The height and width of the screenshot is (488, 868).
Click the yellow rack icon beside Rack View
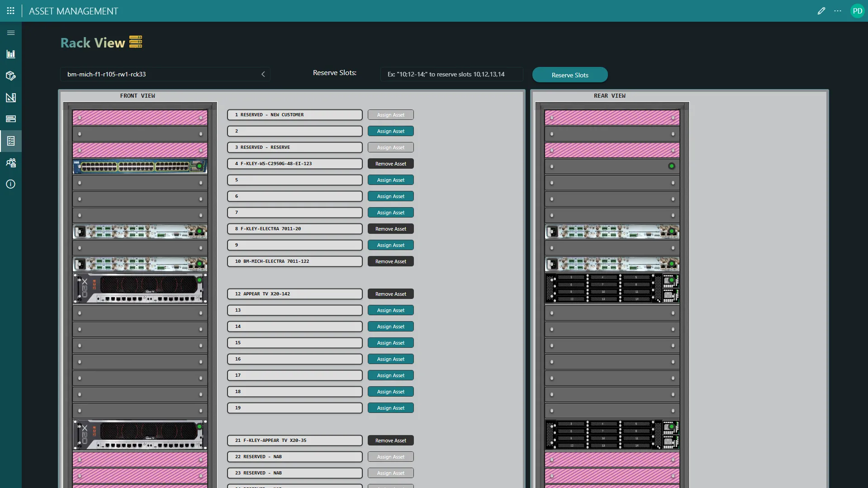point(136,42)
